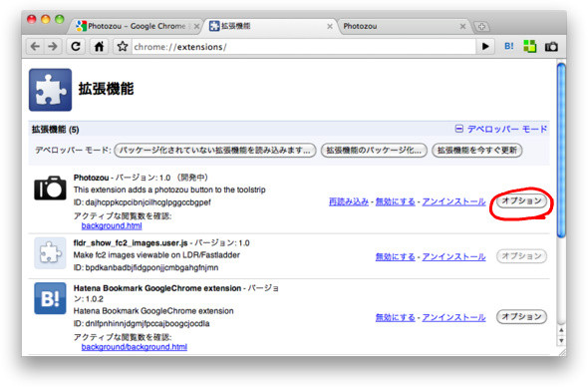Close the last Photozou tab
Image resolution: width=588 pixels, height=387 pixels.
462,26
